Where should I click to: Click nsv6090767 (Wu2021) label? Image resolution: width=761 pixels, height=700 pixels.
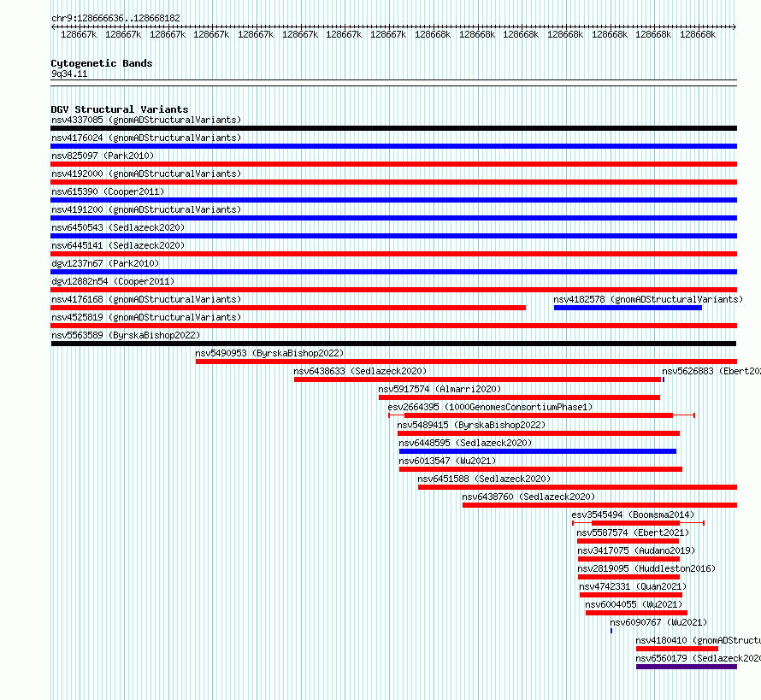pos(658,622)
